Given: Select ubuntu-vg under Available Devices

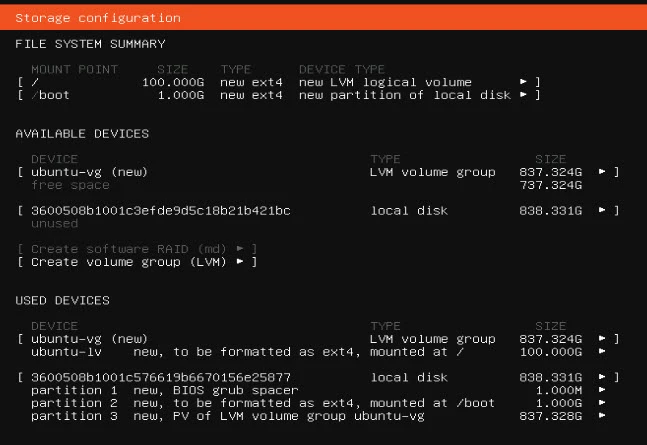Looking at the screenshot, I should pyautogui.click(x=89, y=172).
